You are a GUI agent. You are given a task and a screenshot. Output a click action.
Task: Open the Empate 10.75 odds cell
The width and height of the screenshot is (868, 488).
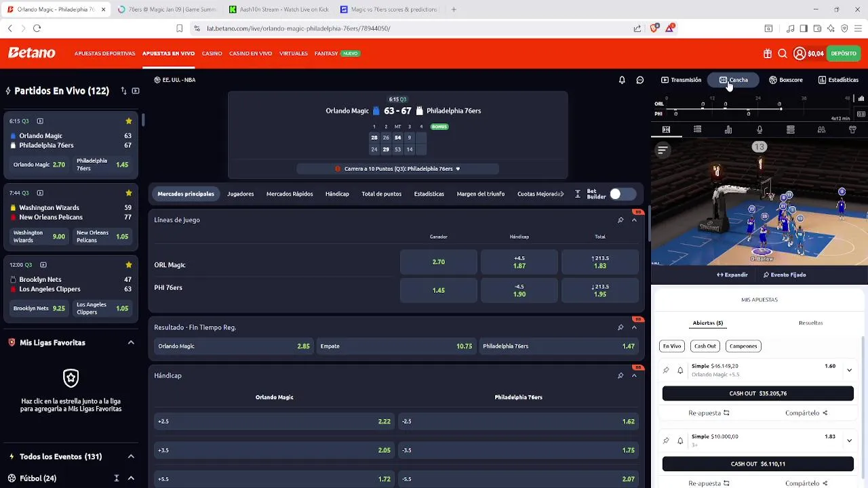point(397,346)
